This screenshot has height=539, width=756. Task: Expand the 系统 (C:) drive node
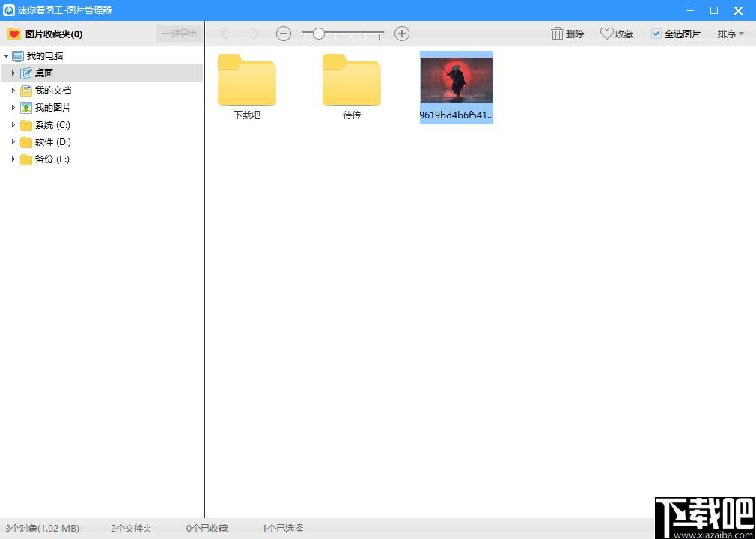(13, 125)
